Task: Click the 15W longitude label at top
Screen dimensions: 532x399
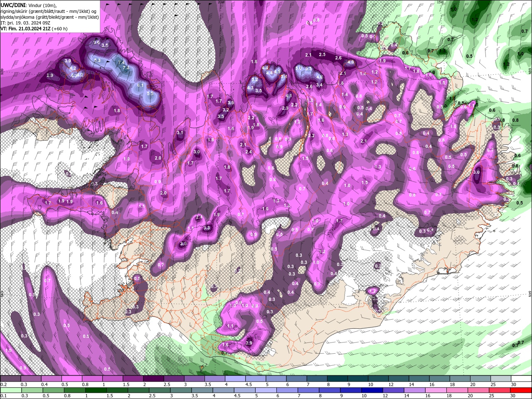Action: (440, 2)
